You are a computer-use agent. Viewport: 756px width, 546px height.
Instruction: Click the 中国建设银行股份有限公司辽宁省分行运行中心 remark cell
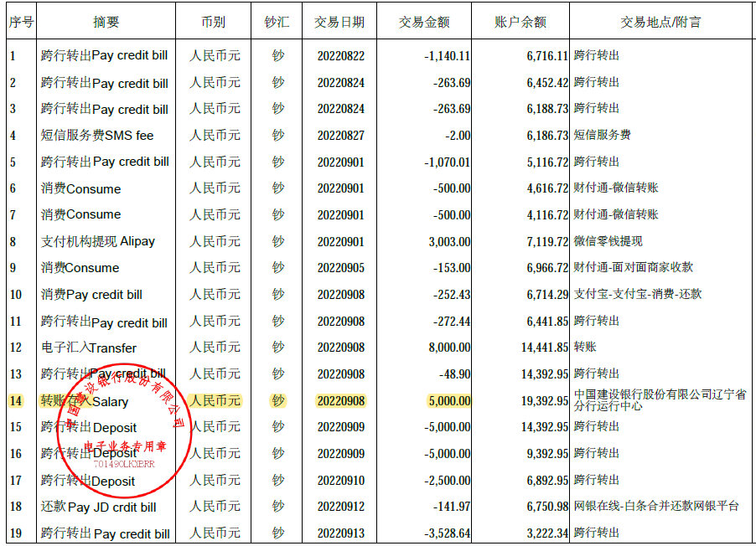pos(660,400)
